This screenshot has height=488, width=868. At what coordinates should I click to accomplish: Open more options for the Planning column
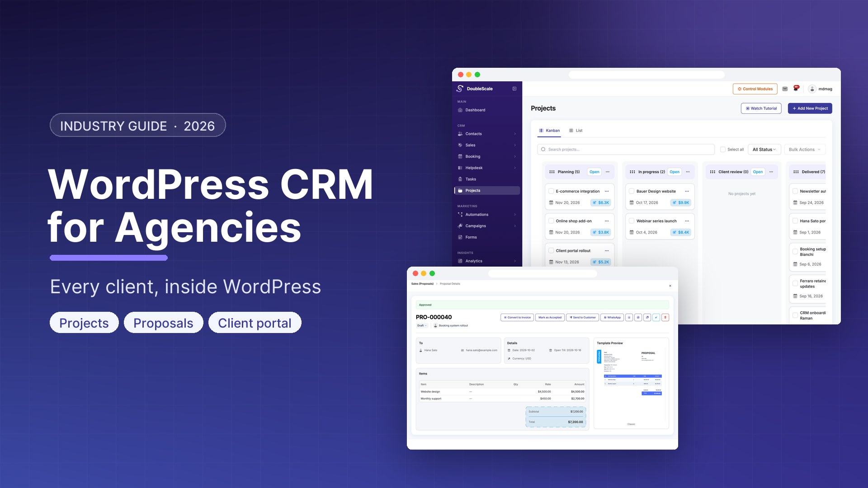pos(608,172)
